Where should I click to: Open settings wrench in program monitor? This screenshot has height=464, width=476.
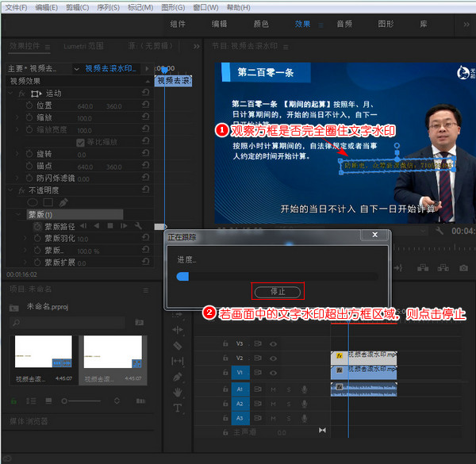coord(439,231)
